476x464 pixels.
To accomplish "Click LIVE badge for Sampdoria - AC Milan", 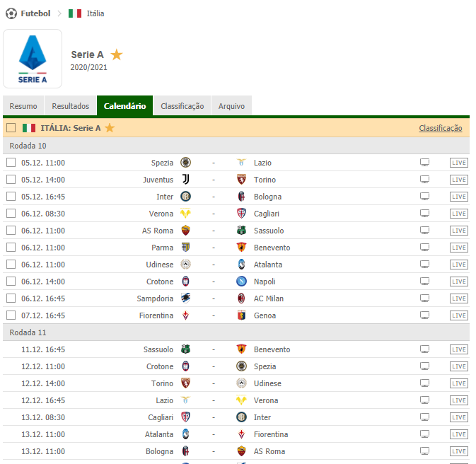I will coord(459,298).
